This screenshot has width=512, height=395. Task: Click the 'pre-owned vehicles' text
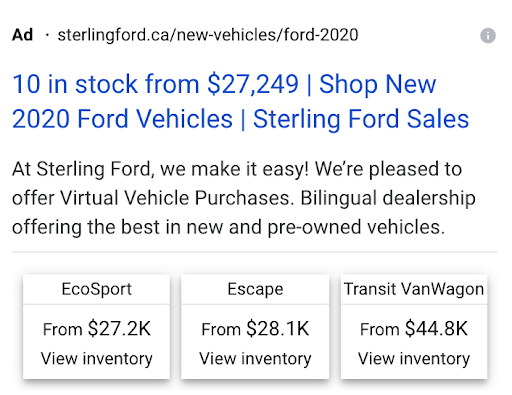click(x=356, y=227)
